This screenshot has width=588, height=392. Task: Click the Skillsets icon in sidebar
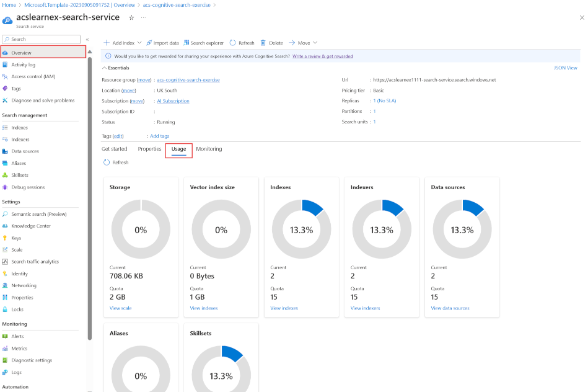tap(5, 175)
